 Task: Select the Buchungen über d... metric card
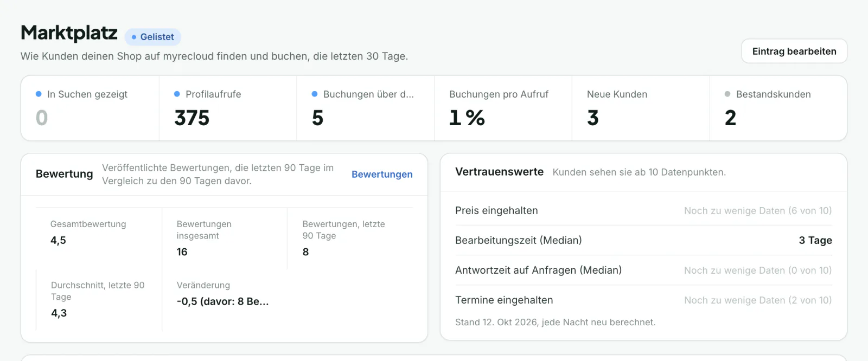[x=366, y=108]
